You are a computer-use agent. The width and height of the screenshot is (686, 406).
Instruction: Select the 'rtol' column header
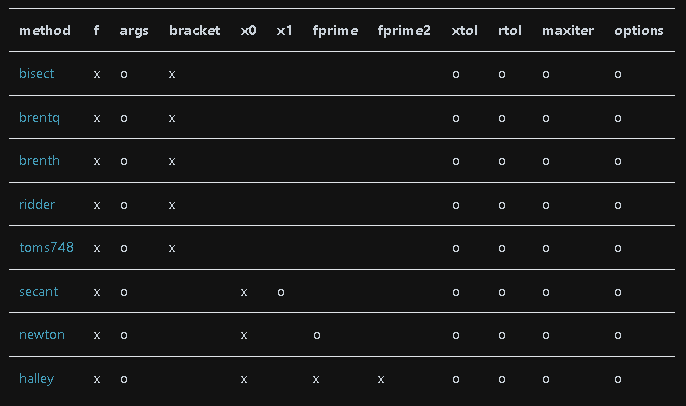[509, 30]
